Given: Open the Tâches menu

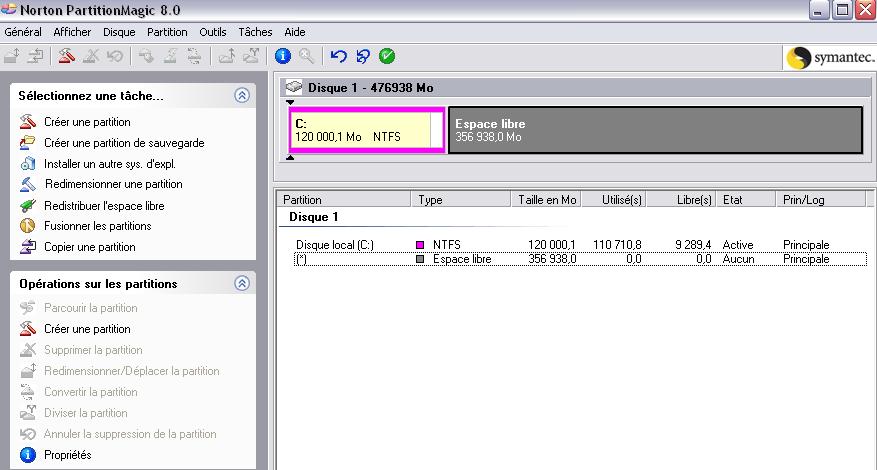Looking at the screenshot, I should [x=255, y=32].
